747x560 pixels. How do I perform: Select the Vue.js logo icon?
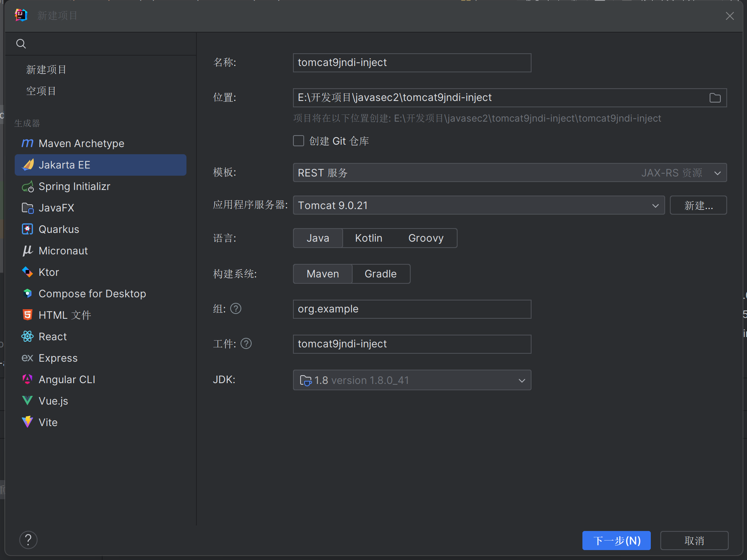(27, 401)
